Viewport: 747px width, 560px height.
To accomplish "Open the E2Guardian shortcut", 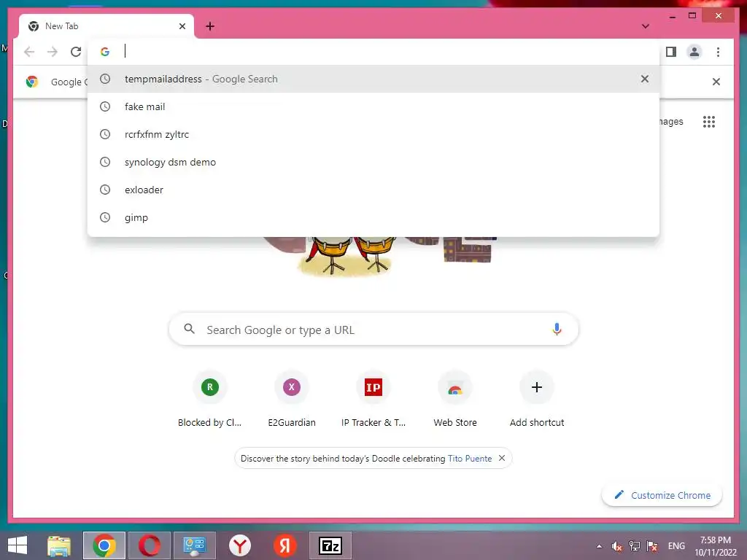I will 292,399.
